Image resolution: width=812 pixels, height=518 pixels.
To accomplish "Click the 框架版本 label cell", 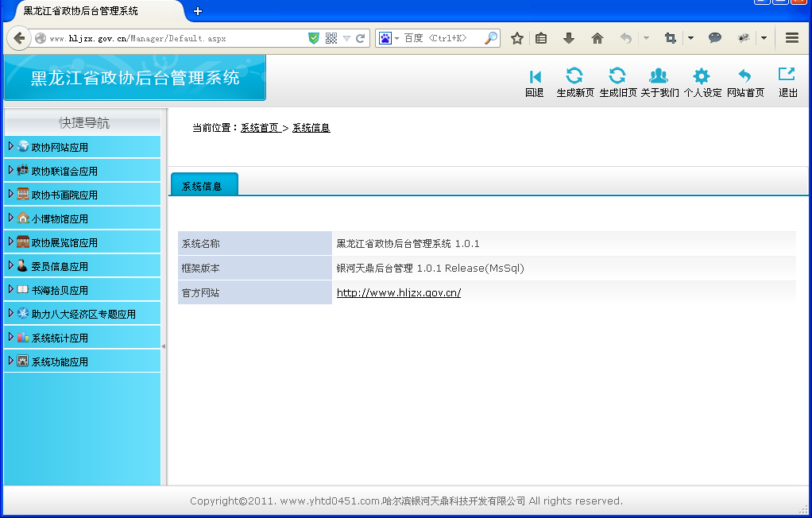I will click(x=255, y=269).
